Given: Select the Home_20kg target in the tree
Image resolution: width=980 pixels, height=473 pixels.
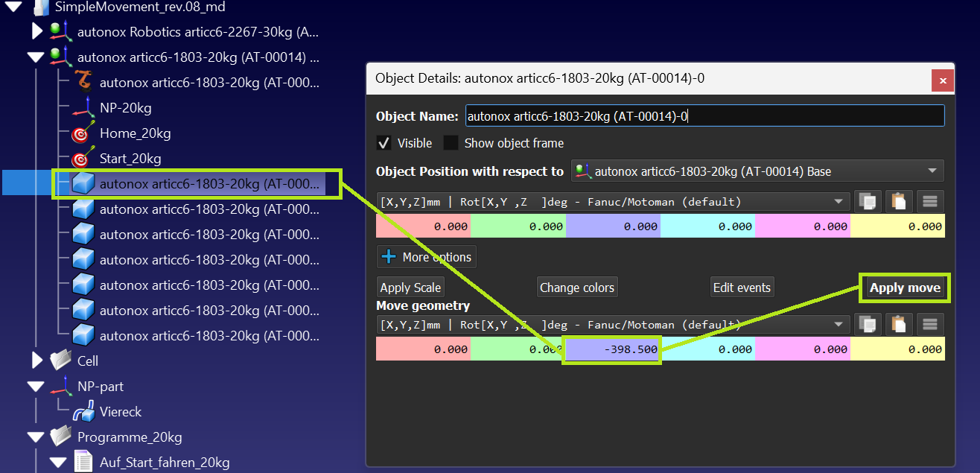Looking at the screenshot, I should pos(135,134).
